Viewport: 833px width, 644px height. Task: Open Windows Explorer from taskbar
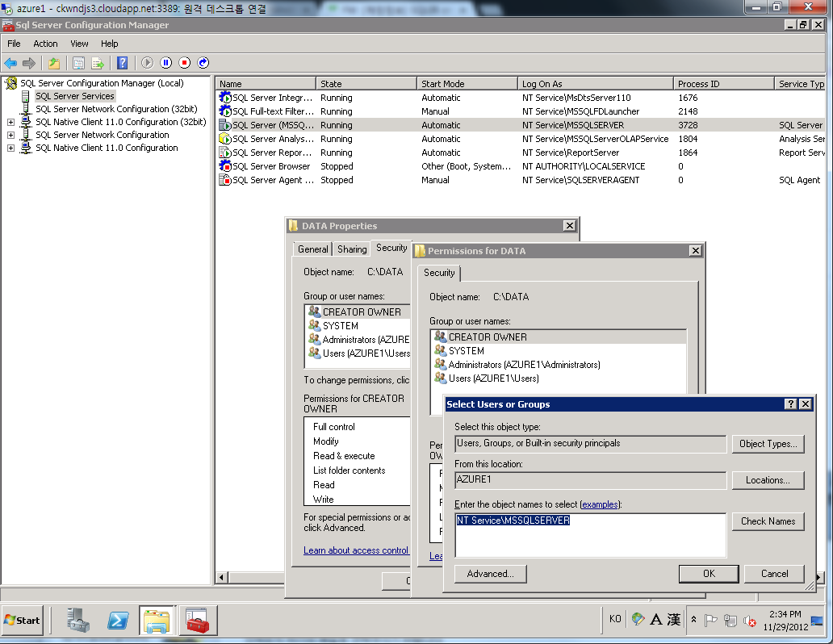157,620
